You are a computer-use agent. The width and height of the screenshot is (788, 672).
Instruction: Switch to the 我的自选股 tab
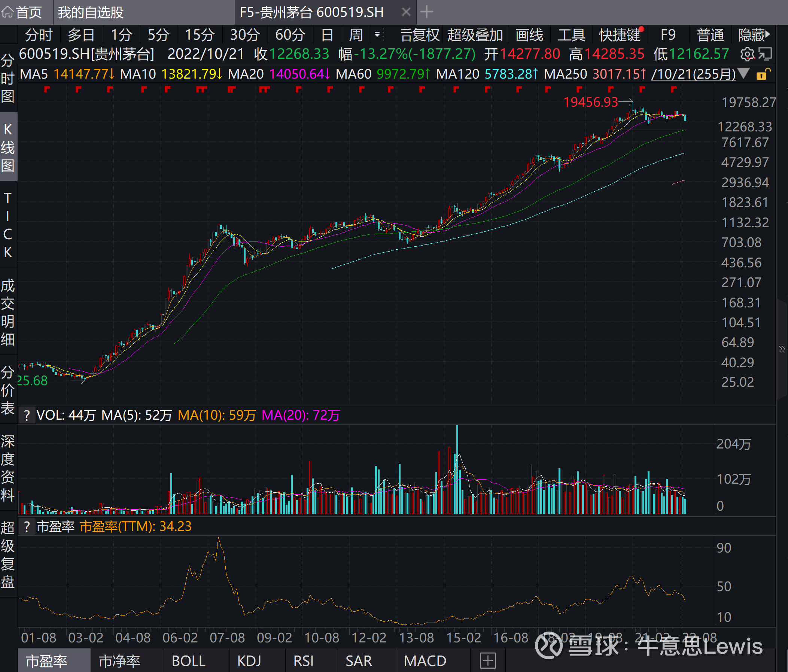pyautogui.click(x=90, y=12)
